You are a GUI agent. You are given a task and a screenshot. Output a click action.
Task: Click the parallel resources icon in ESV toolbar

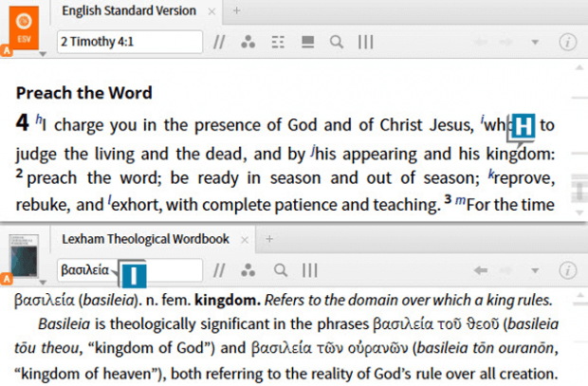click(219, 42)
